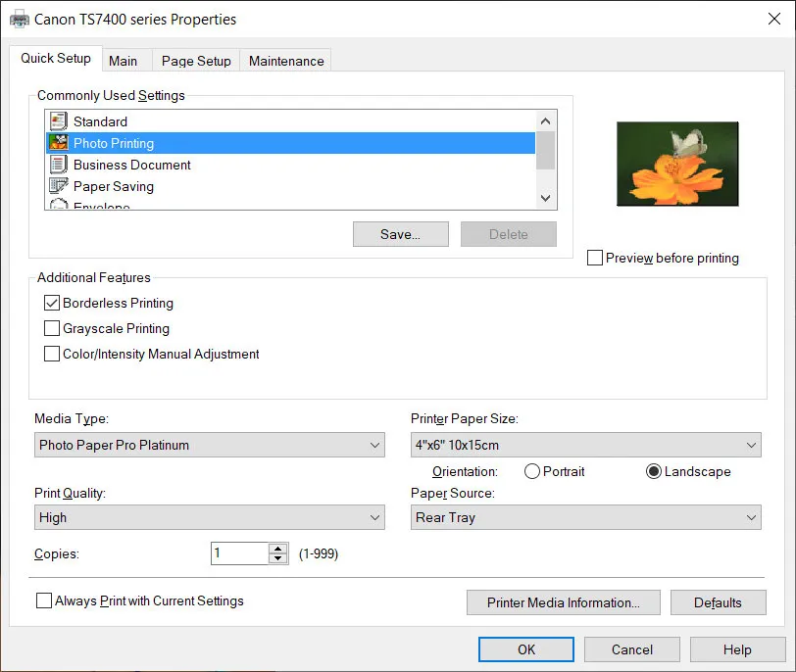The width and height of the screenshot is (796, 672).
Task: Click the Photo Printing profile icon
Action: (57, 143)
